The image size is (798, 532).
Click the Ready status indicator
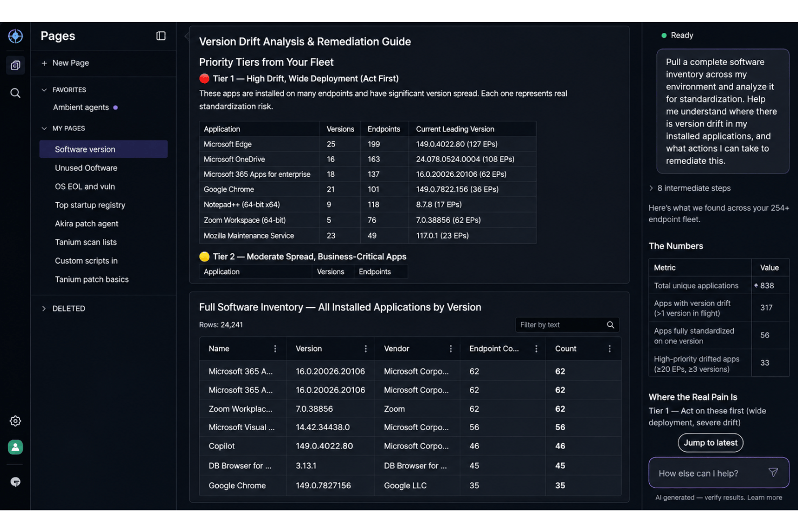point(677,35)
